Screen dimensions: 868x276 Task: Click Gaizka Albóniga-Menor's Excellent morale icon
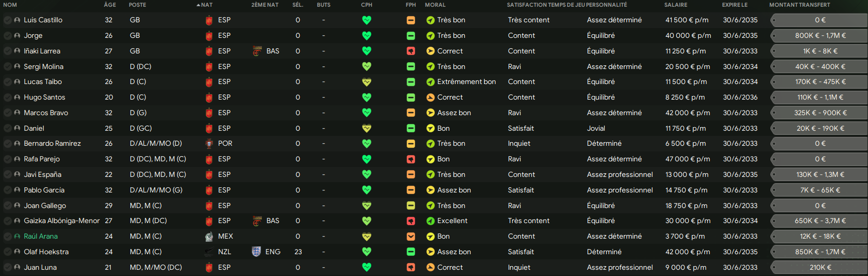click(431, 221)
